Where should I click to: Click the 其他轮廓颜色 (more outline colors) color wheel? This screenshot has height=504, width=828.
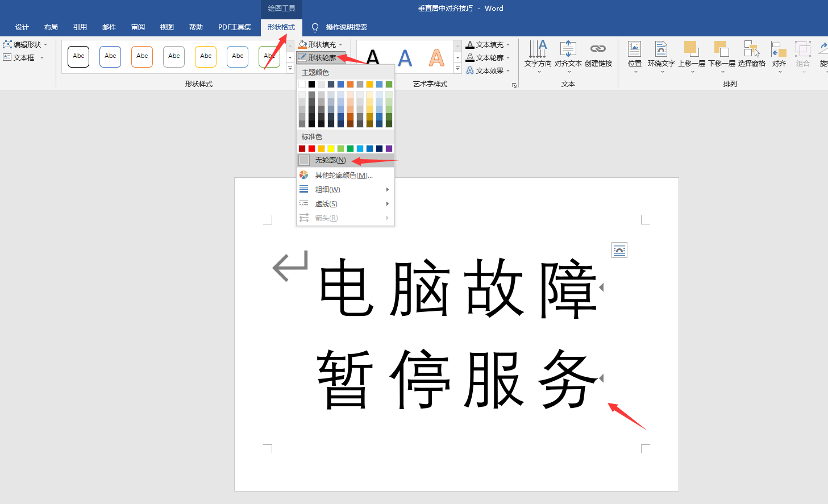tap(304, 175)
